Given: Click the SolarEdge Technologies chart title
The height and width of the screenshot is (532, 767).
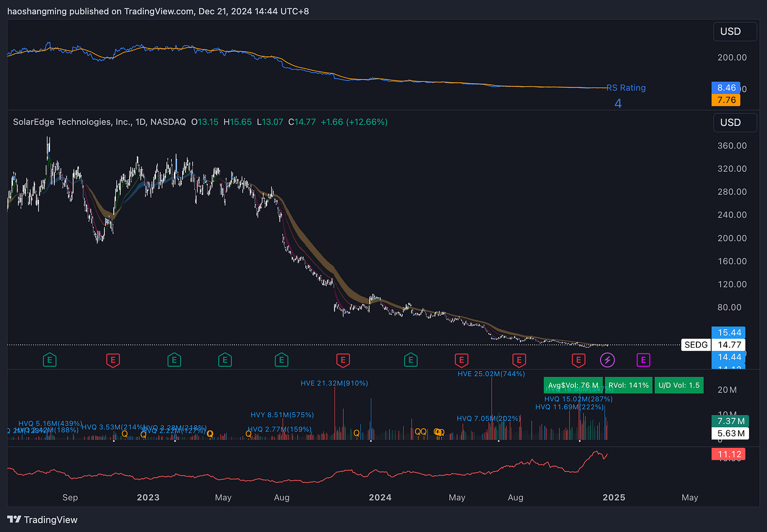Looking at the screenshot, I should pyautogui.click(x=100, y=122).
